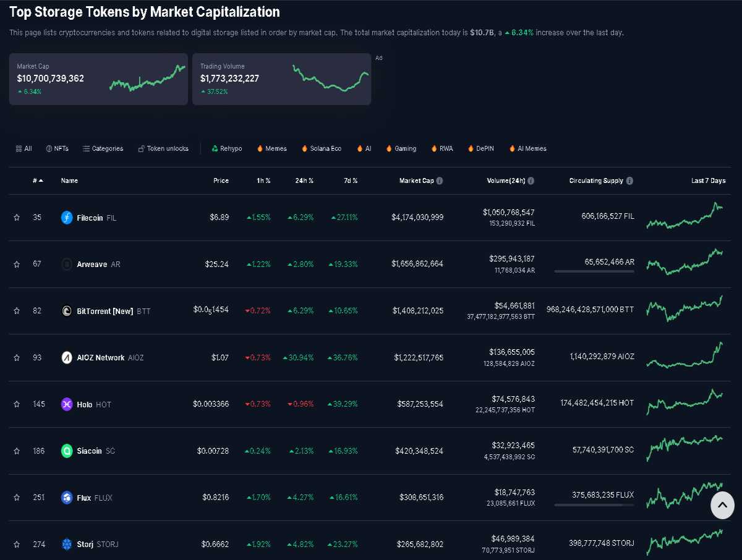Click Flux circulating supply progress bar
Screen dimensions: 742x560
594,505
